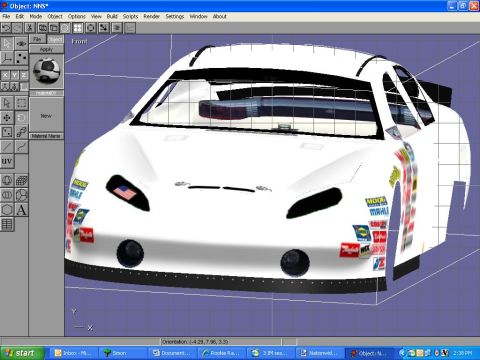Switch to Object tab in material panel
The width and height of the screenshot is (480, 360).
click(55, 39)
